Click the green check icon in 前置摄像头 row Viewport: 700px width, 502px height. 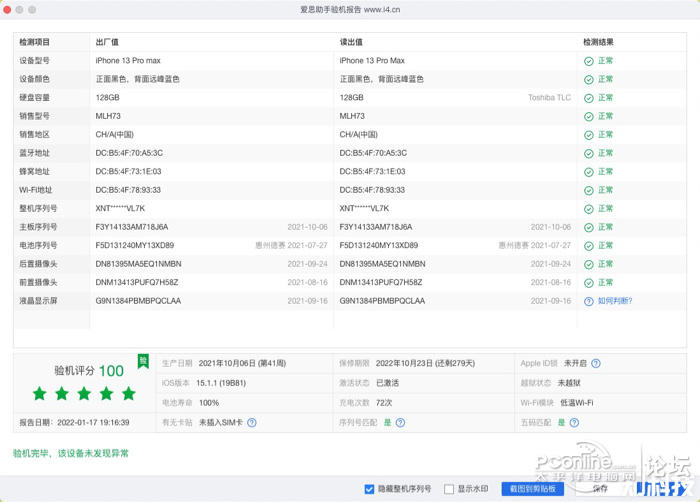click(x=589, y=283)
